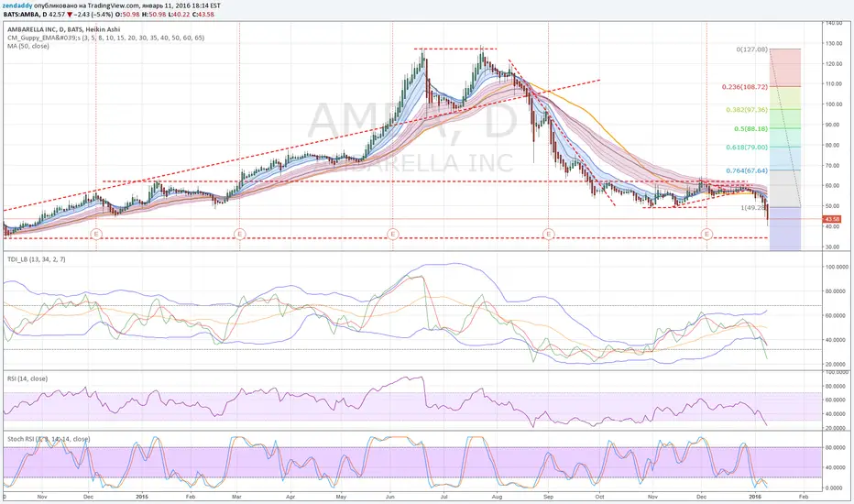This screenshot has width=854, height=504.
Task: Click the 0.236(108.72) Fibonacci level label
Action: coord(745,87)
